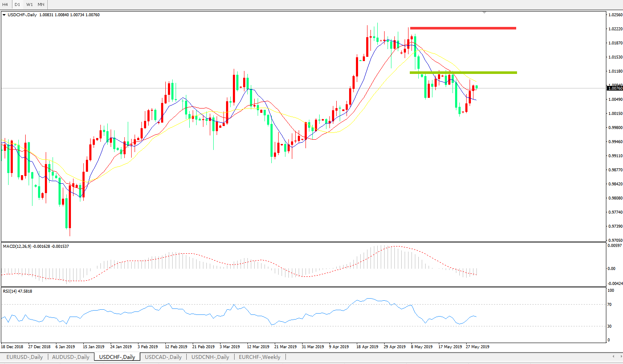Open the USDCAD-,Daily chart tab
The image size is (623, 364).
tap(163, 357)
